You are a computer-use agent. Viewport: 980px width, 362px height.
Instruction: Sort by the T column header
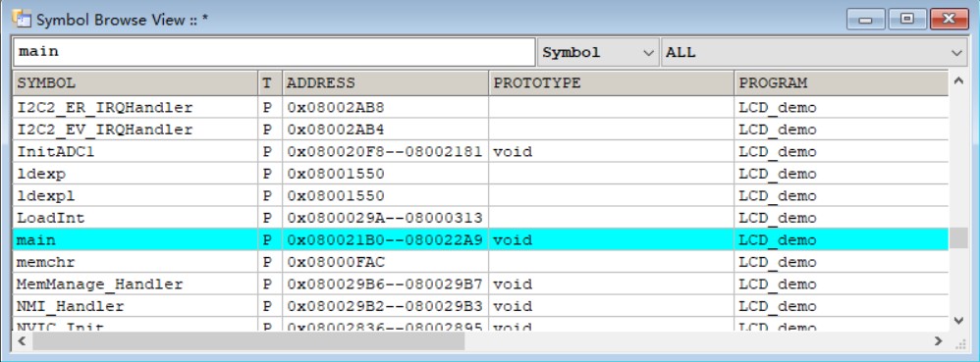tap(270, 83)
